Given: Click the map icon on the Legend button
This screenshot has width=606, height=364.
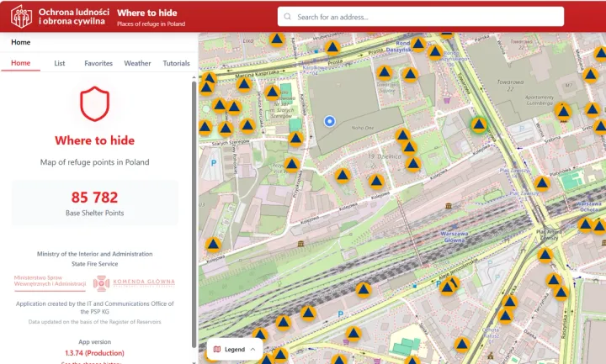Looking at the screenshot, I should click(x=217, y=349).
